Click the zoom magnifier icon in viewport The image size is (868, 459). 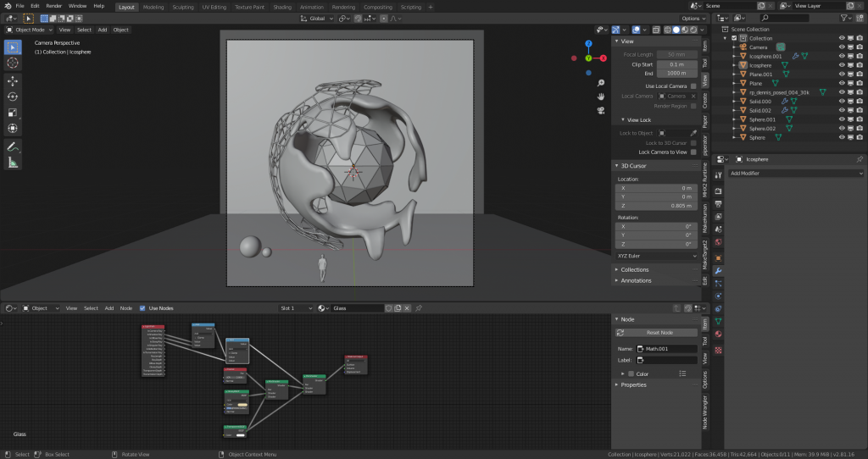point(601,83)
